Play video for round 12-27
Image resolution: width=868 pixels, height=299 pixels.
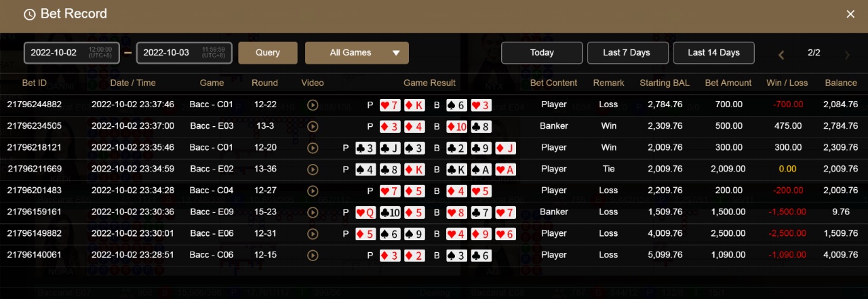[313, 191]
